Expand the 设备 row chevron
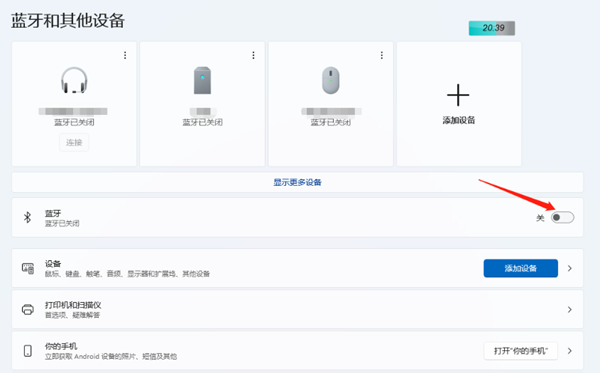 [x=570, y=268]
